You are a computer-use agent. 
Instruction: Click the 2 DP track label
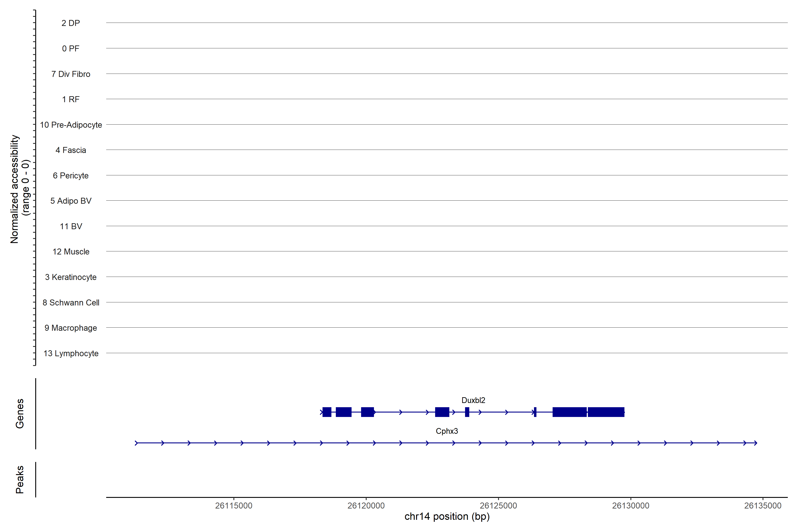pos(70,23)
